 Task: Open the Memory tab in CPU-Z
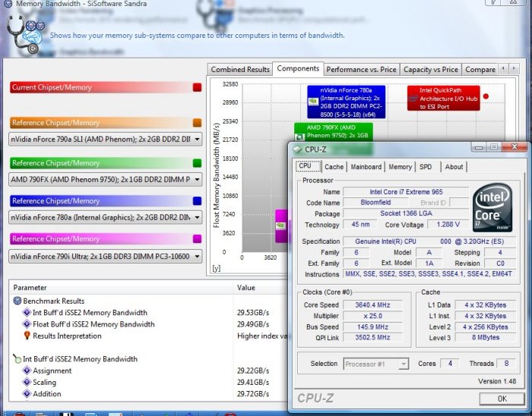(400, 167)
